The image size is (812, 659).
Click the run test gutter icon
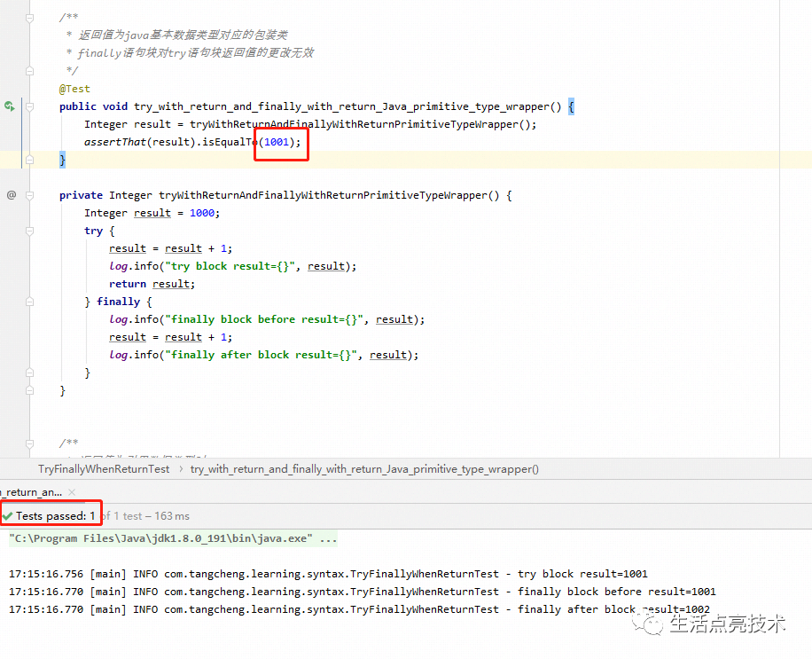[10, 106]
